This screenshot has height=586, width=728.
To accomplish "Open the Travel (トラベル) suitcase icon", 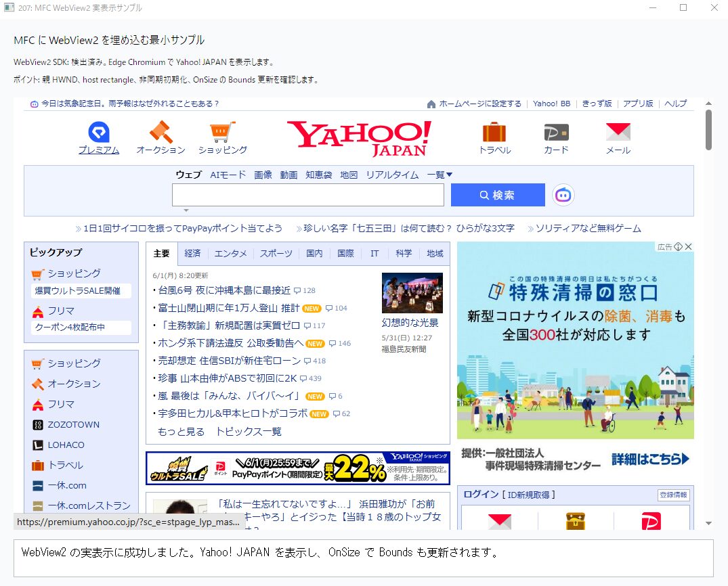I will pos(494,132).
